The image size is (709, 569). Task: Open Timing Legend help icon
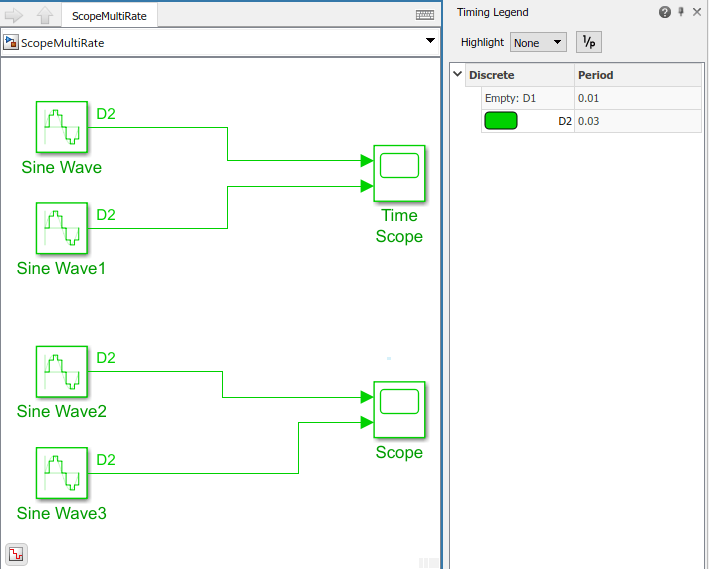[x=664, y=12]
